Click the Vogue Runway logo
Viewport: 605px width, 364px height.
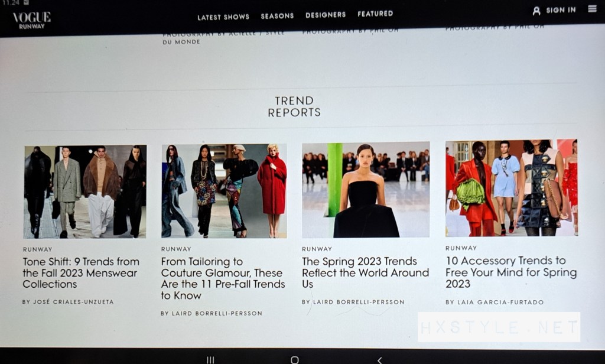pos(32,19)
